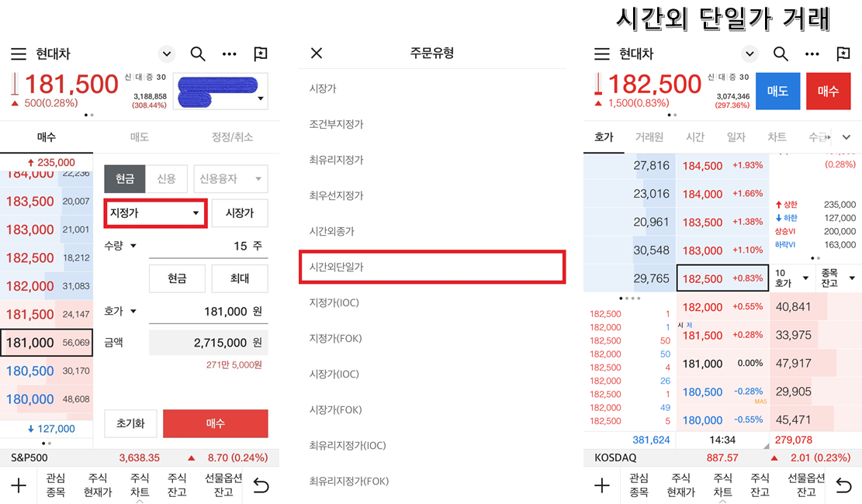Tap back arrow in left bottom bar

(x=261, y=485)
